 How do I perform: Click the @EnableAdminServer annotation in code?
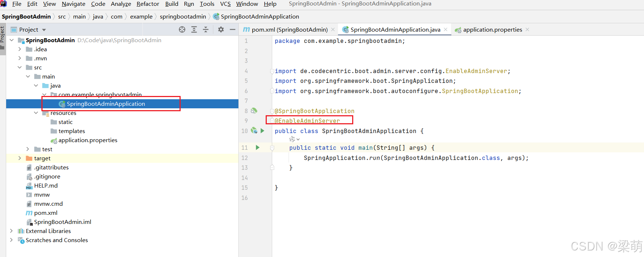point(307,121)
